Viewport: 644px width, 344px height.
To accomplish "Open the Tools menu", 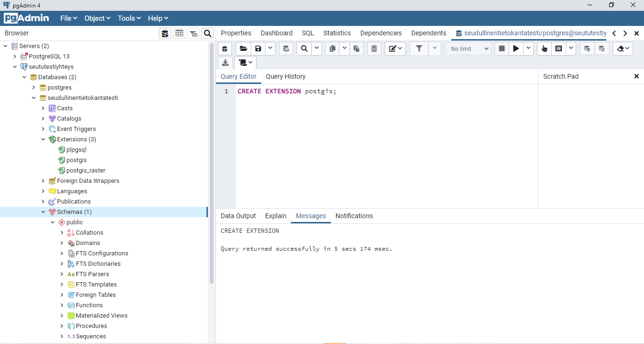I will click(129, 18).
